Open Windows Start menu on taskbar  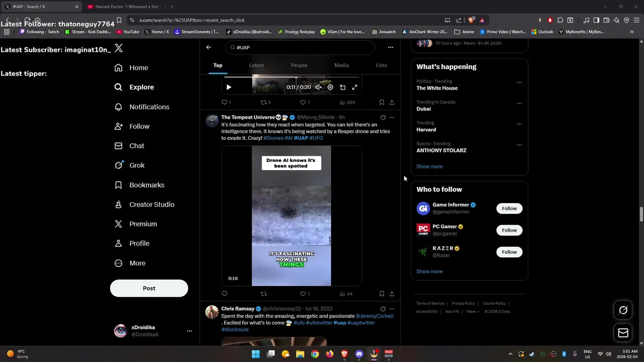(256, 354)
